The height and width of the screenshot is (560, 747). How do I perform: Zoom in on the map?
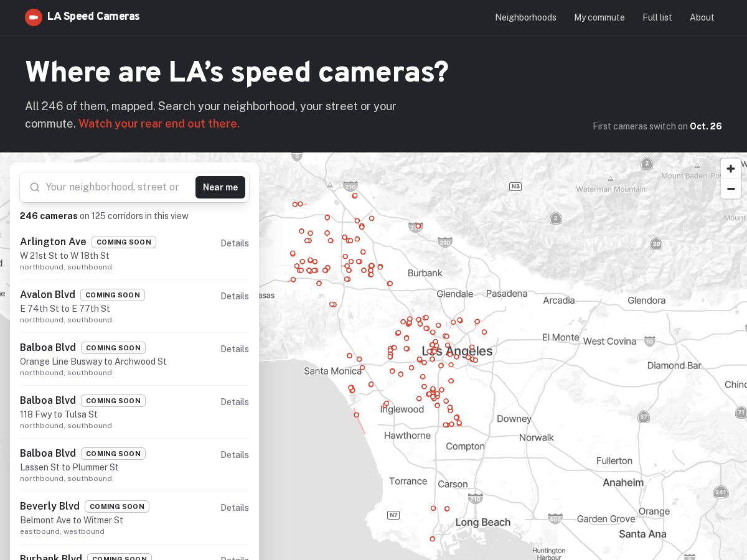731,169
